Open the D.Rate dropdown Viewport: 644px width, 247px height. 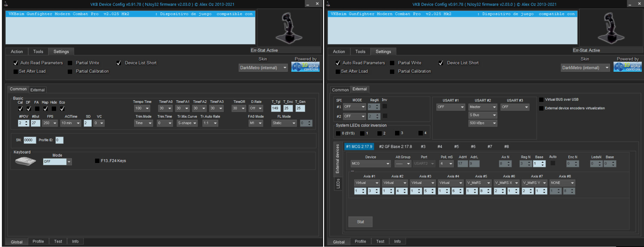click(x=256, y=108)
